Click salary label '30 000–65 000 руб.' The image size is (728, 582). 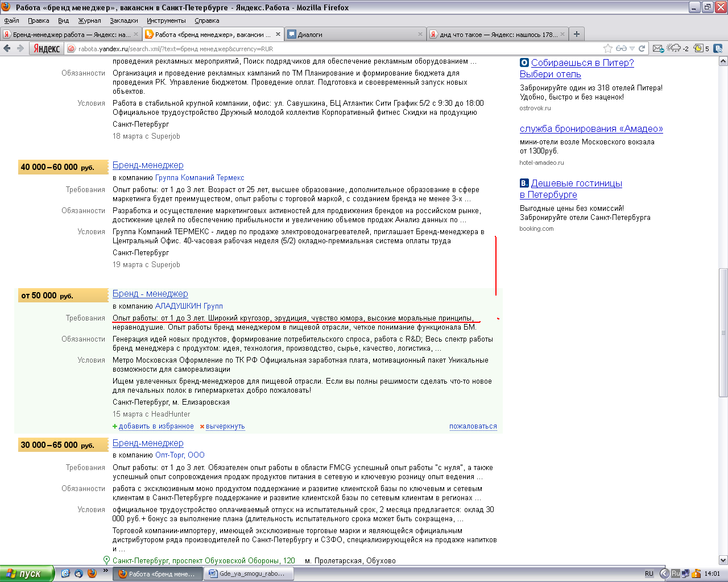click(x=63, y=445)
